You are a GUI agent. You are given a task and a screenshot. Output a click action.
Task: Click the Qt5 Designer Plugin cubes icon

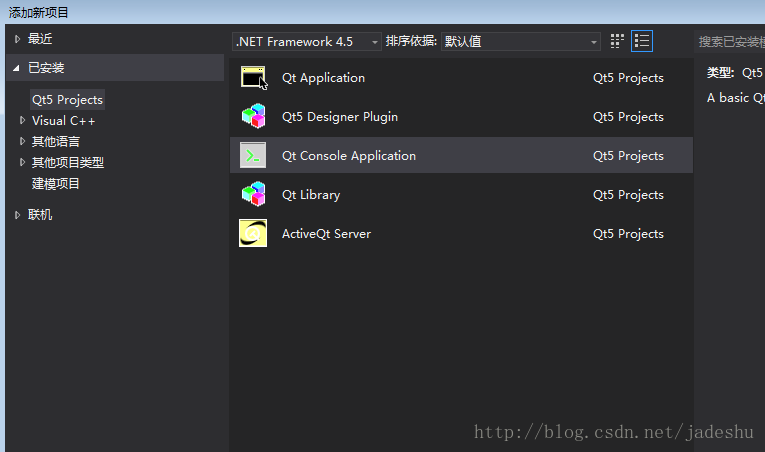point(253,116)
